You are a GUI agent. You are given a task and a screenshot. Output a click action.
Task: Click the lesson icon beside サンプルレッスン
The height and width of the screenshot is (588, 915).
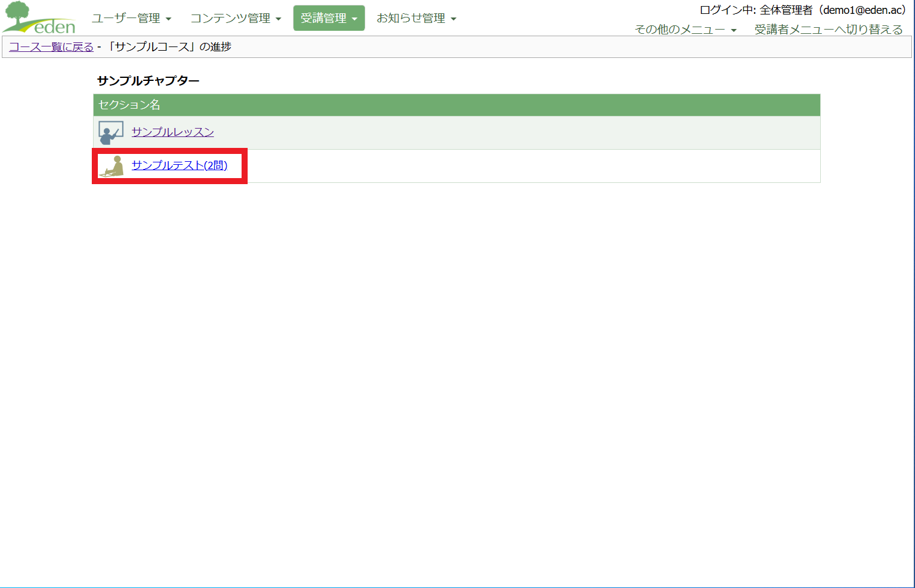111,133
